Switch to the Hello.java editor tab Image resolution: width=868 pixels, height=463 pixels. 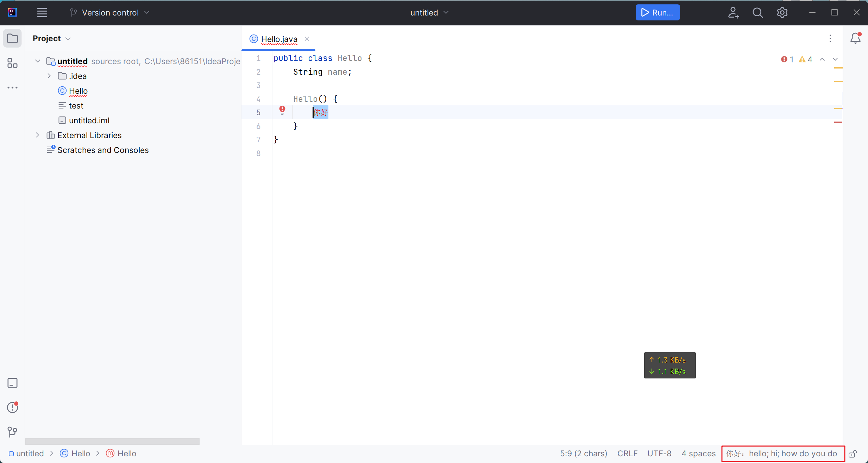click(279, 39)
